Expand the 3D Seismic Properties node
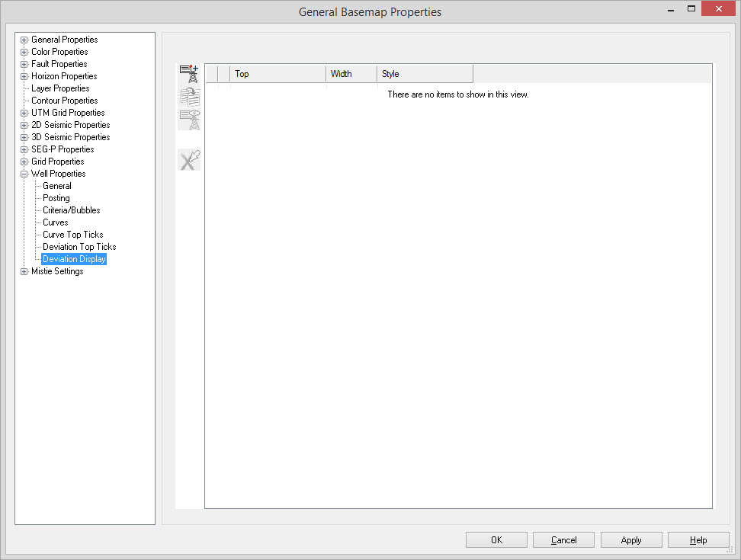The width and height of the screenshot is (741, 560). [x=24, y=137]
